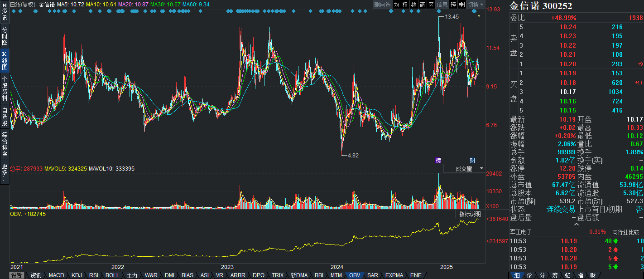Screen dimensions: 644x279
Task: Select the DPO indicator tab
Action: coord(259,275)
